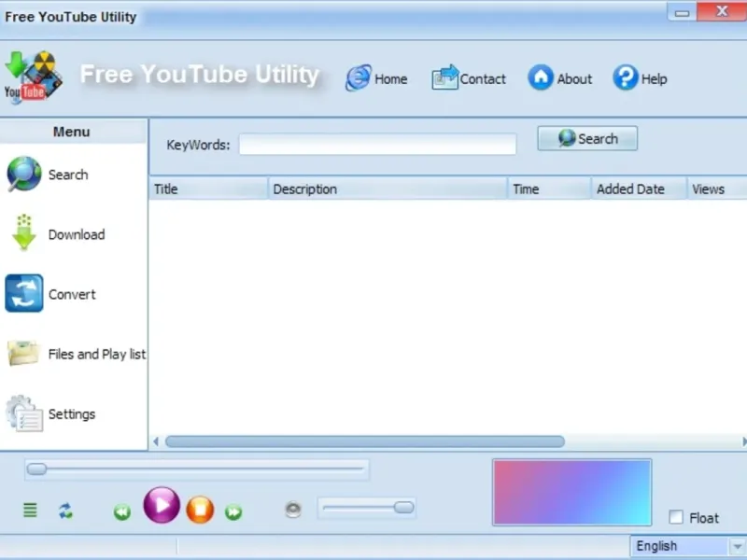Toggle the playlist lines icon

[x=30, y=510]
